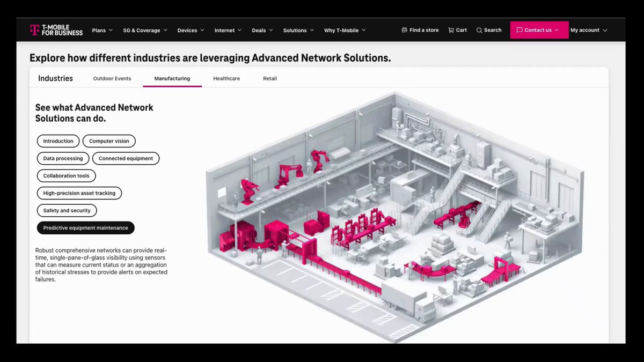644x362 pixels.
Task: Switch to the Outdoor Events tab
Action: pos(112,78)
